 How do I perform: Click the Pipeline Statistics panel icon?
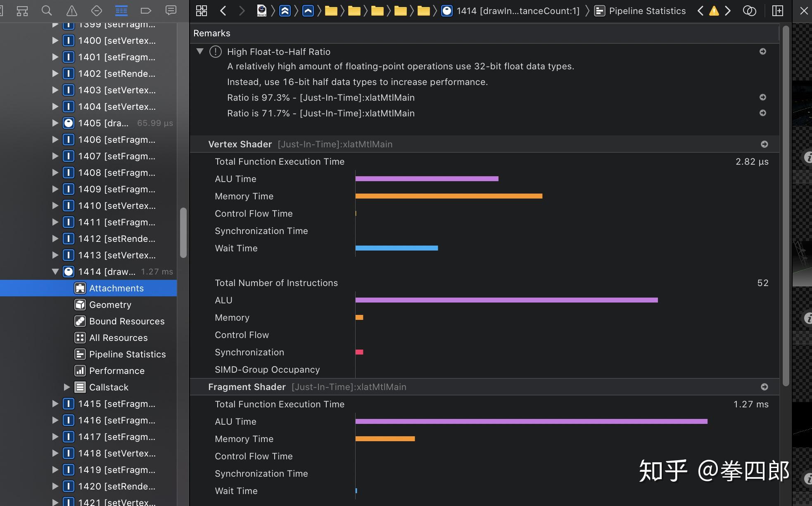tap(79, 354)
